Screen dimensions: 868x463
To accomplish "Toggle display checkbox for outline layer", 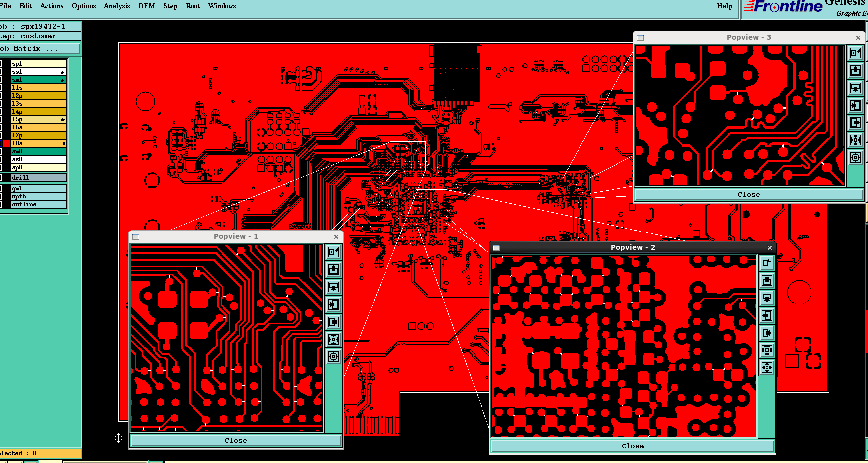I will click(x=1, y=204).
